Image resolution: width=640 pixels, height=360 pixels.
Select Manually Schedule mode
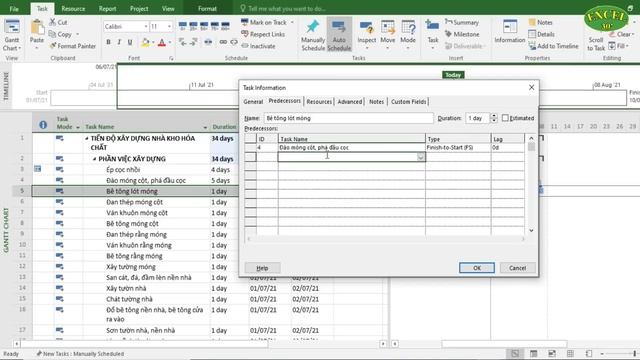[x=313, y=36]
